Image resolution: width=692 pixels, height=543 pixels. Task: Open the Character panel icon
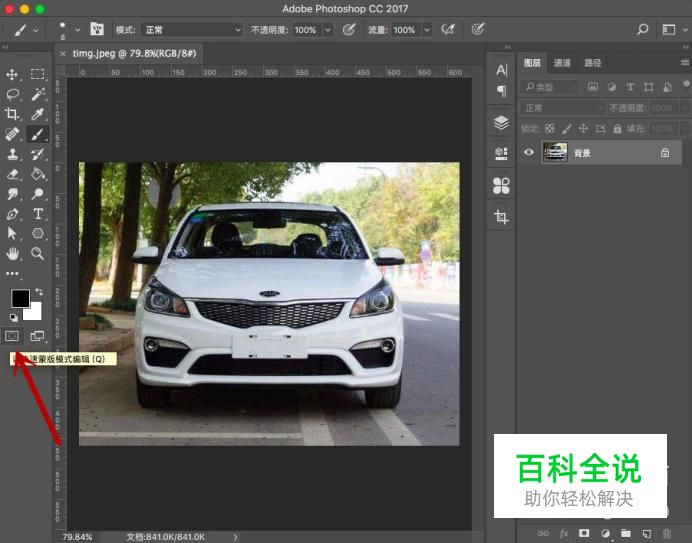(x=501, y=70)
